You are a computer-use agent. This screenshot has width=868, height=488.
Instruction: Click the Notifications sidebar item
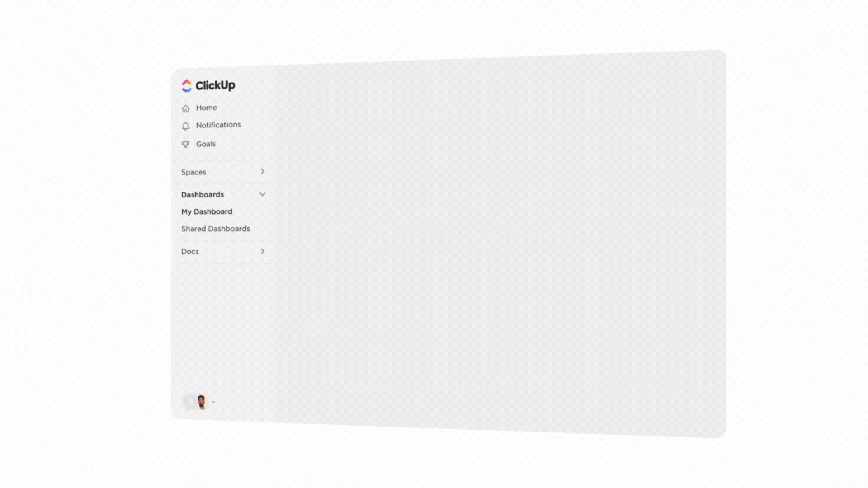[x=218, y=125]
